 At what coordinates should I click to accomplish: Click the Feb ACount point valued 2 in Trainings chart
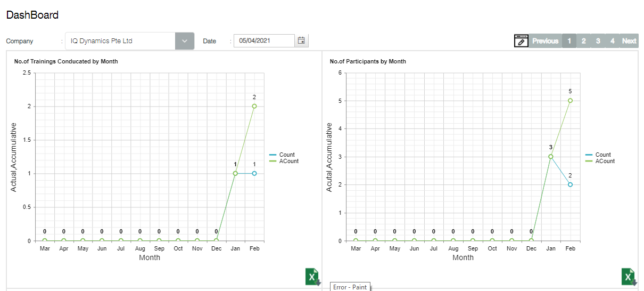click(254, 106)
